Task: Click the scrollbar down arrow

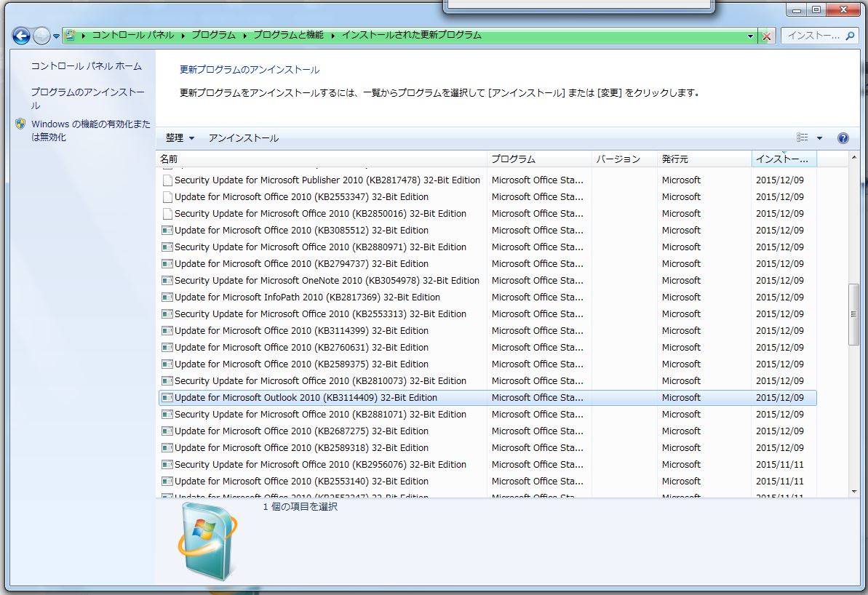Action: (x=853, y=492)
